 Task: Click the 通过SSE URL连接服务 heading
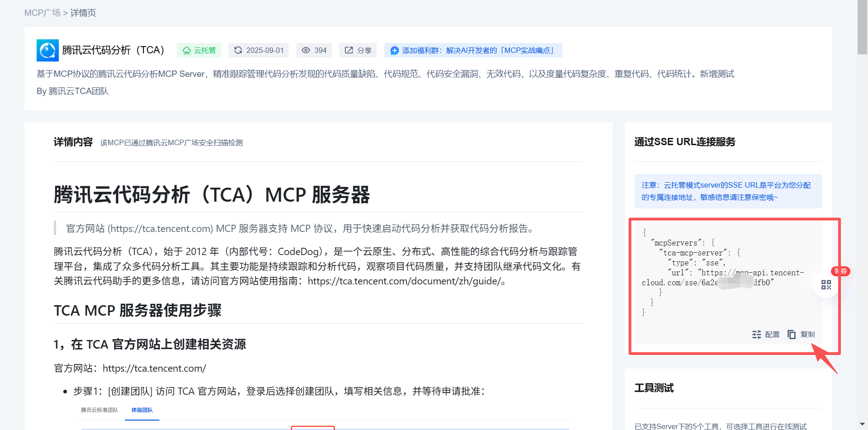click(685, 142)
